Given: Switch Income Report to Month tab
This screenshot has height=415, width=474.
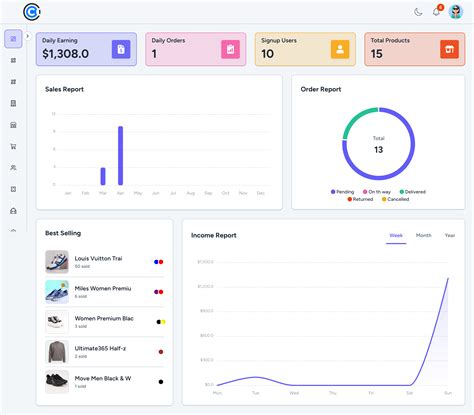Looking at the screenshot, I should point(424,235).
